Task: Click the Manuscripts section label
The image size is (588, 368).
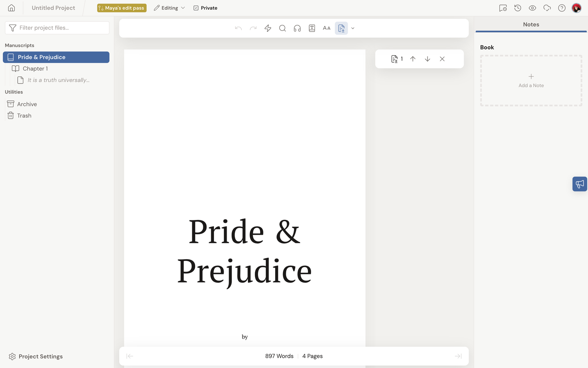Action: click(x=20, y=45)
